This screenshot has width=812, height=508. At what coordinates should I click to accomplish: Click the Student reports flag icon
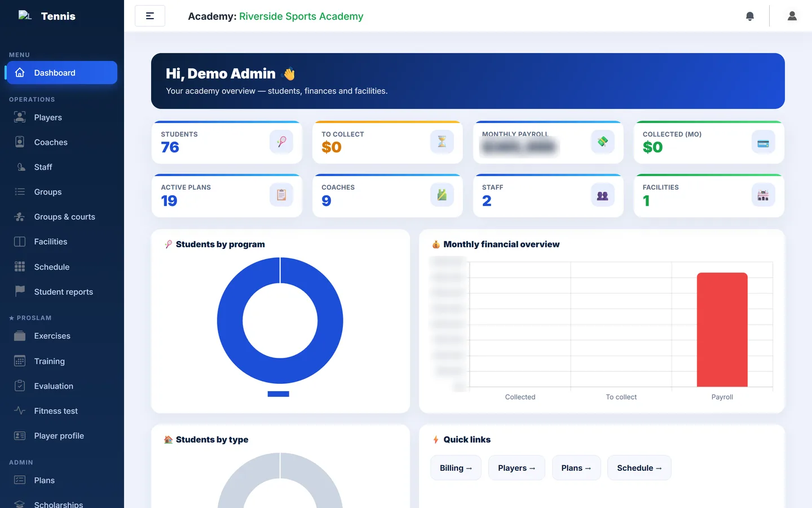20,291
